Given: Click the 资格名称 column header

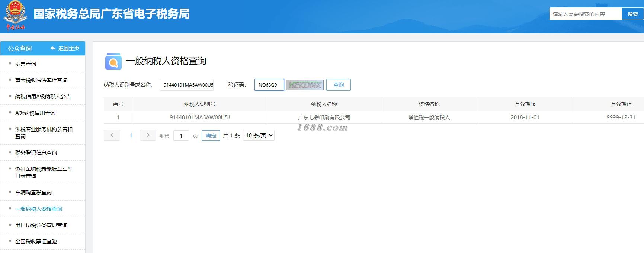Looking at the screenshot, I should (429, 104).
